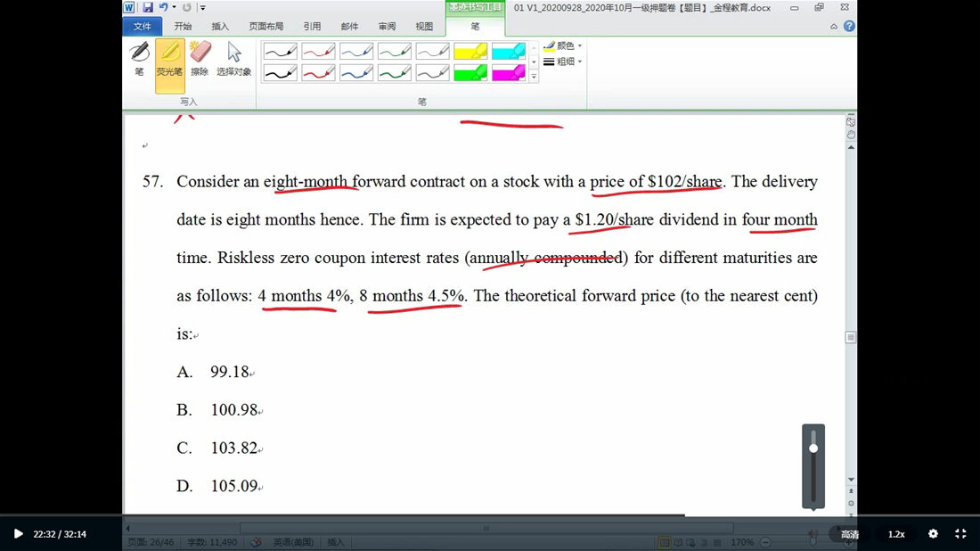Image resolution: width=980 pixels, height=551 pixels.
Task: Toggle the 插入 insert mode indicator
Action: click(x=336, y=542)
